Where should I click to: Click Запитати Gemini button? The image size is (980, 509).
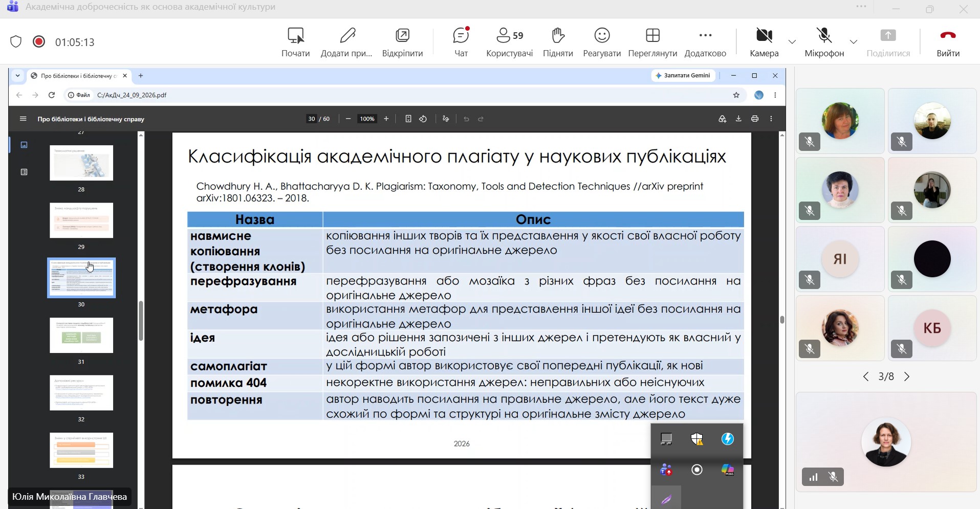[x=684, y=76]
